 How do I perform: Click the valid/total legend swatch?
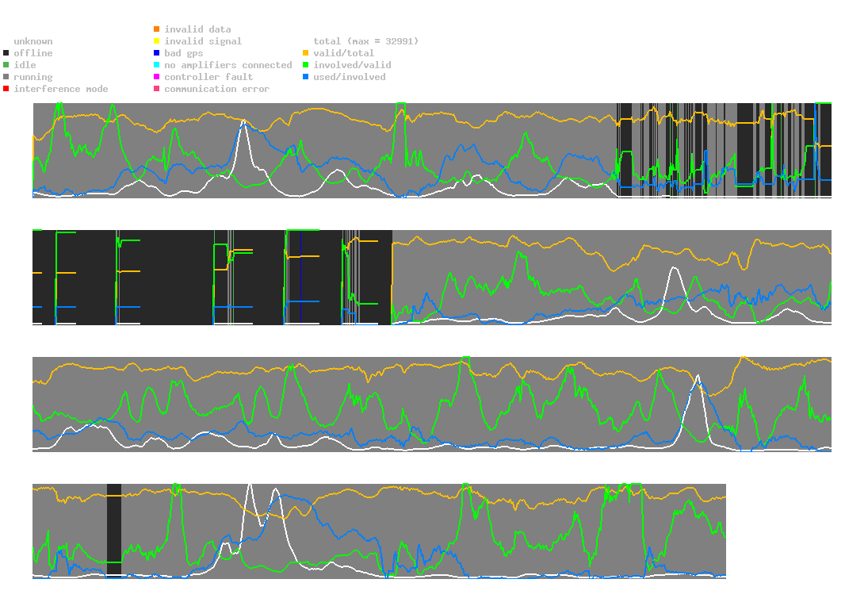coord(305,53)
